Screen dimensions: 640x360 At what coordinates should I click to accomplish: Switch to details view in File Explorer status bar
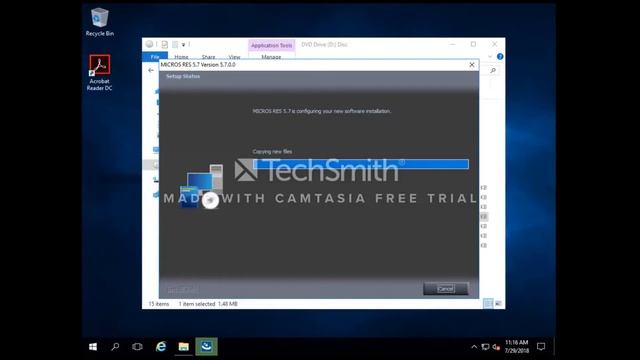pos(488,304)
